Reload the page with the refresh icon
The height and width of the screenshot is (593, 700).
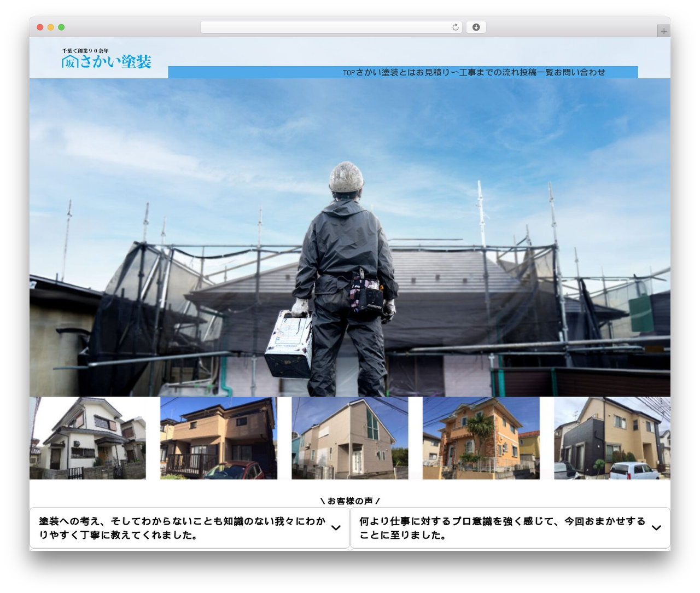tap(455, 27)
